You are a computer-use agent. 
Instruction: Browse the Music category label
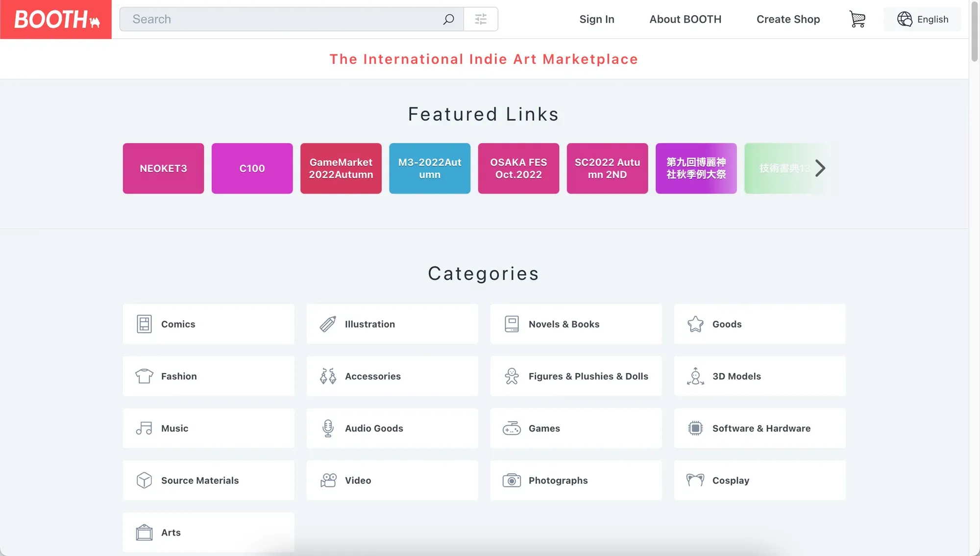point(174,428)
